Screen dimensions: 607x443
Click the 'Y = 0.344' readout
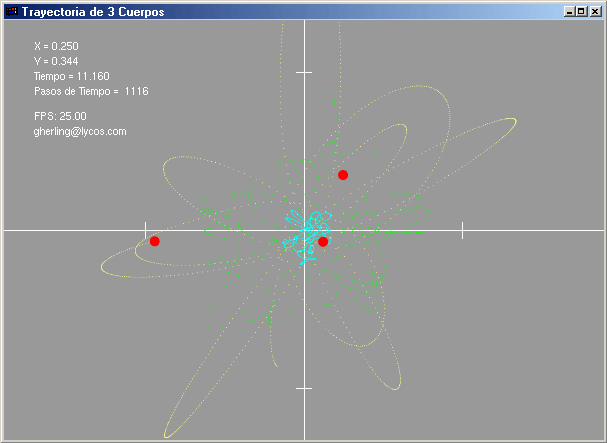click(57, 61)
